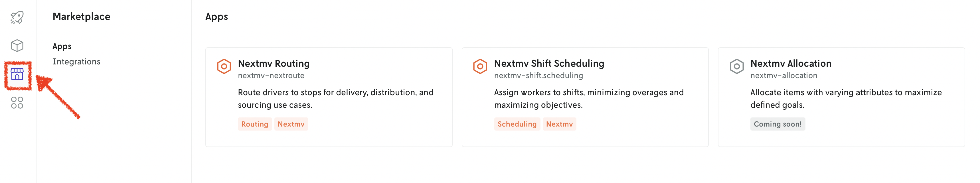980x183 pixels.
Task: Click the nextmv-shift.scheduling app ID text
Action: [538, 76]
